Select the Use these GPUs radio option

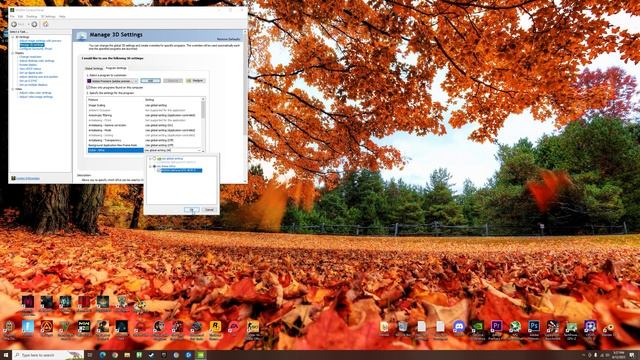tap(154, 166)
